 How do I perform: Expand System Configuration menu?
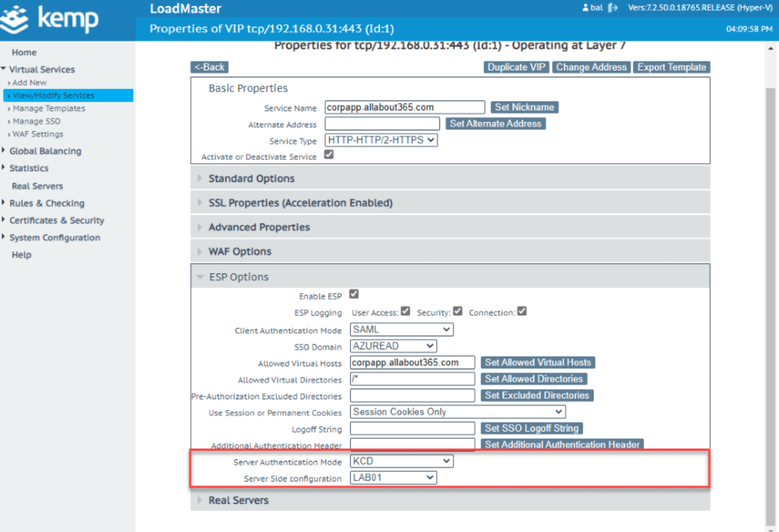(54, 237)
